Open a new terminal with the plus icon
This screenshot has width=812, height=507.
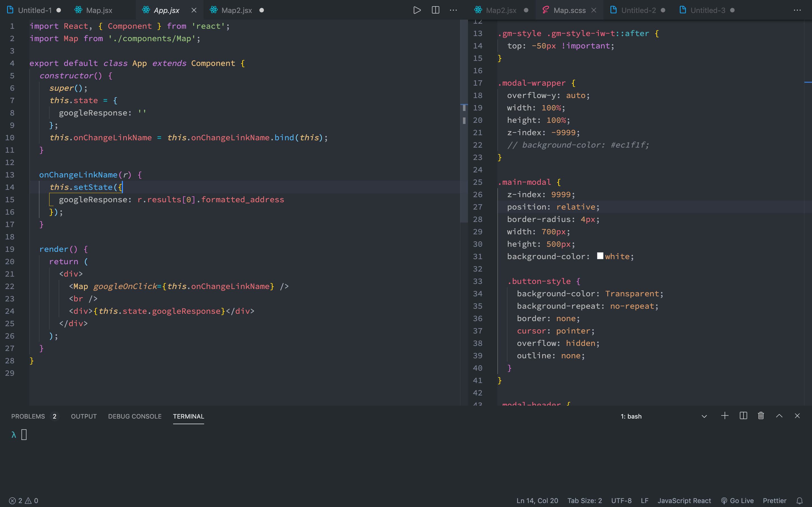coord(724,416)
